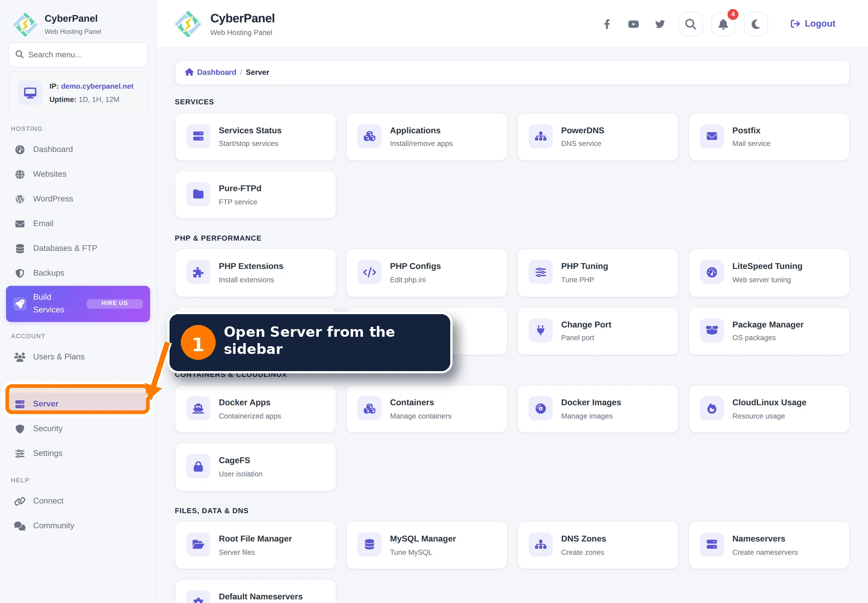This screenshot has height=603, width=868.
Task: Open the Package Manager card title
Action: coord(768,325)
